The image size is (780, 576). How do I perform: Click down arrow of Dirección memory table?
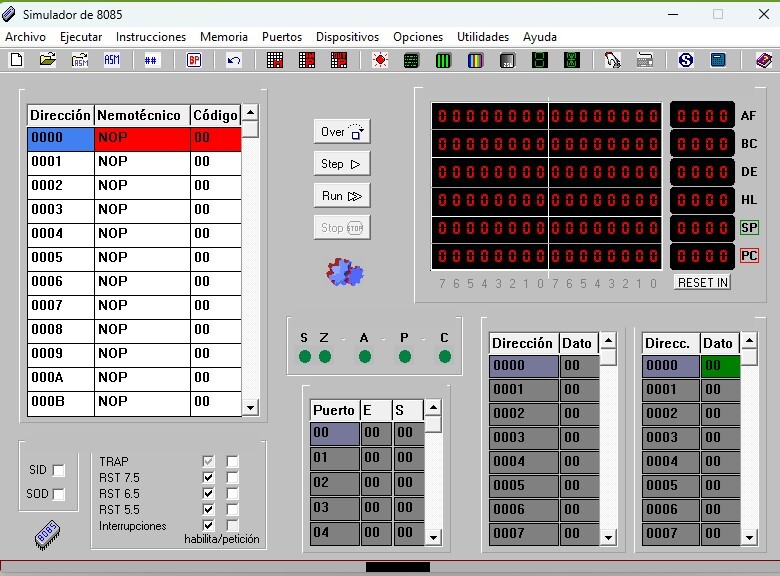608,538
